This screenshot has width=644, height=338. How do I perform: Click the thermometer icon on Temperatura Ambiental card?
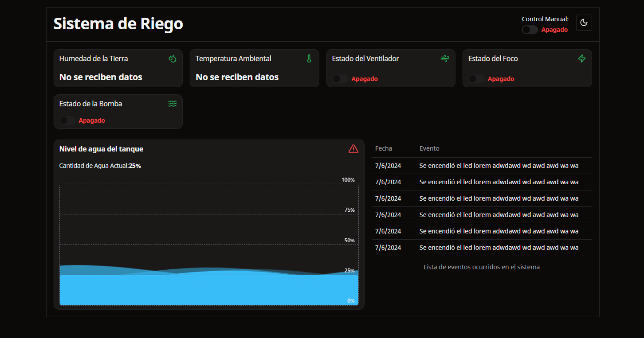point(309,58)
